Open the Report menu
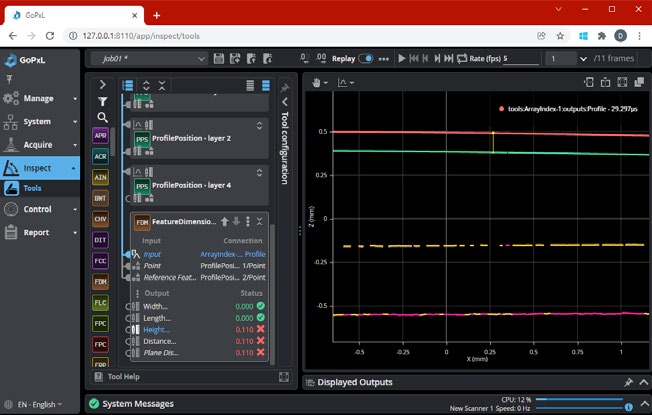 point(40,232)
